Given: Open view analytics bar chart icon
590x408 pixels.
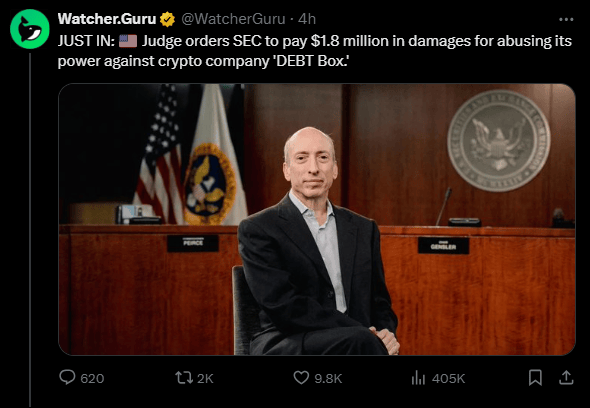Looking at the screenshot, I should [418, 378].
